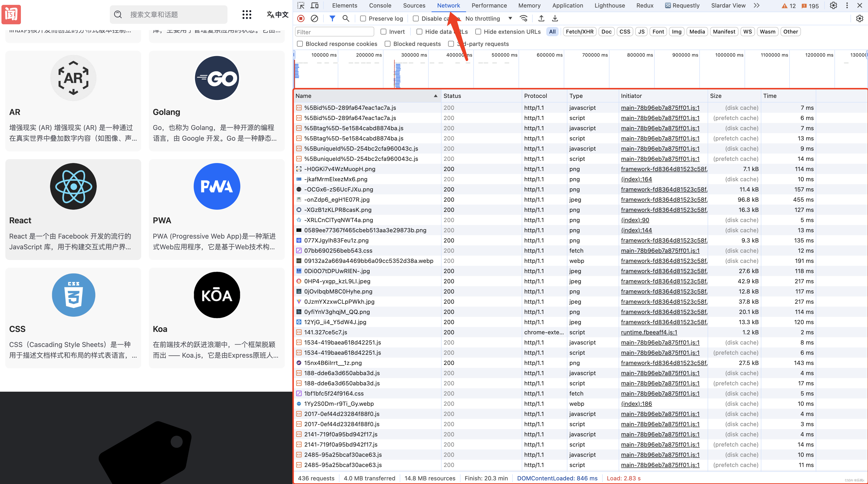Toggle the device toolbar icon
The image size is (868, 484).
(x=314, y=6)
